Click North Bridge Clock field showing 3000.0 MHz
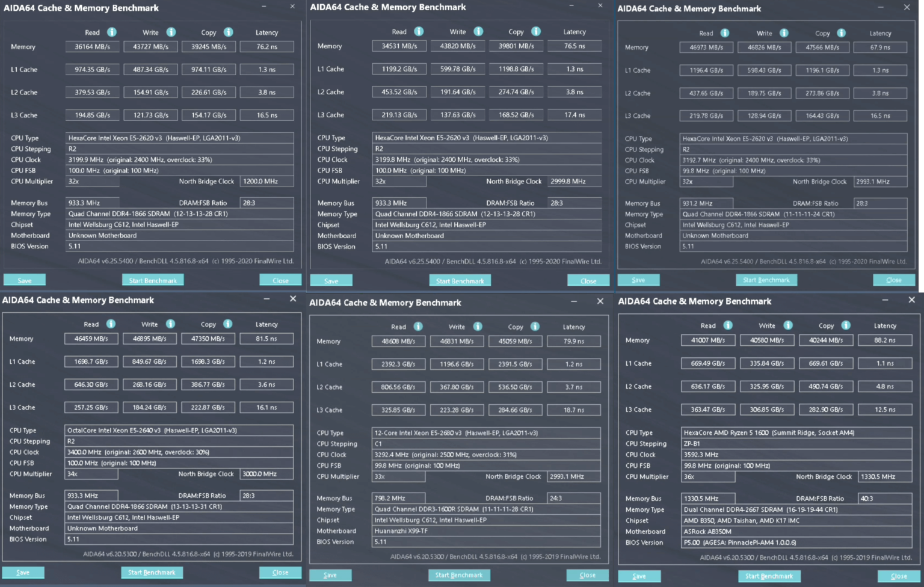This screenshot has height=587, width=924. pyautogui.click(x=266, y=474)
